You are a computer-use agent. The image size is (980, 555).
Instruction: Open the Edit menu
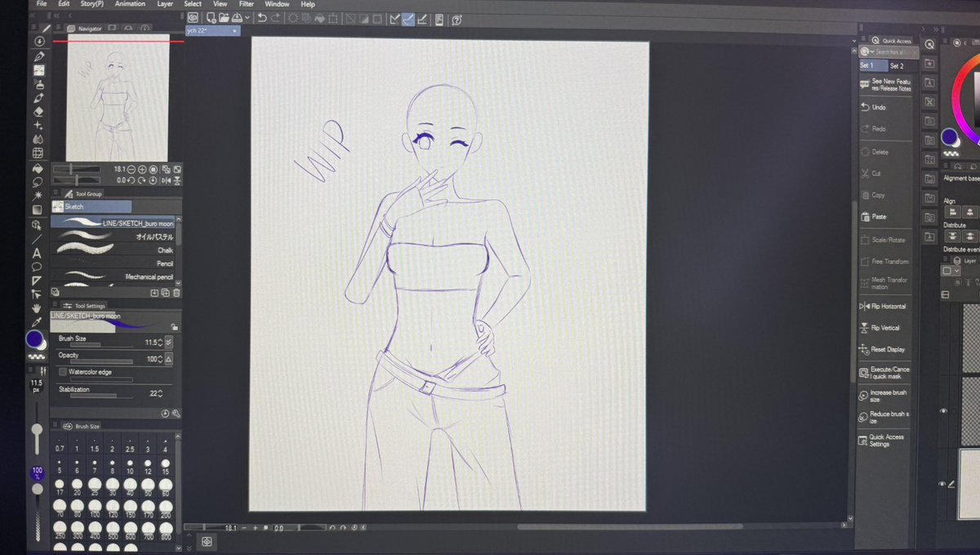coord(64,4)
